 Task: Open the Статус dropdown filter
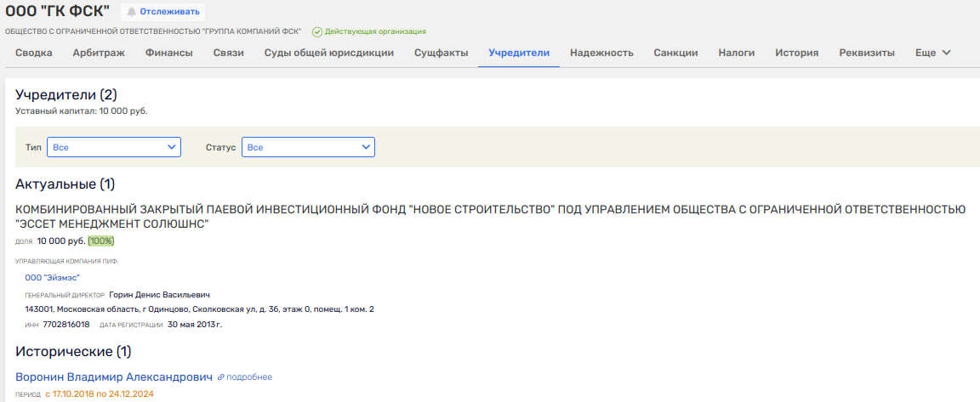[x=308, y=147]
